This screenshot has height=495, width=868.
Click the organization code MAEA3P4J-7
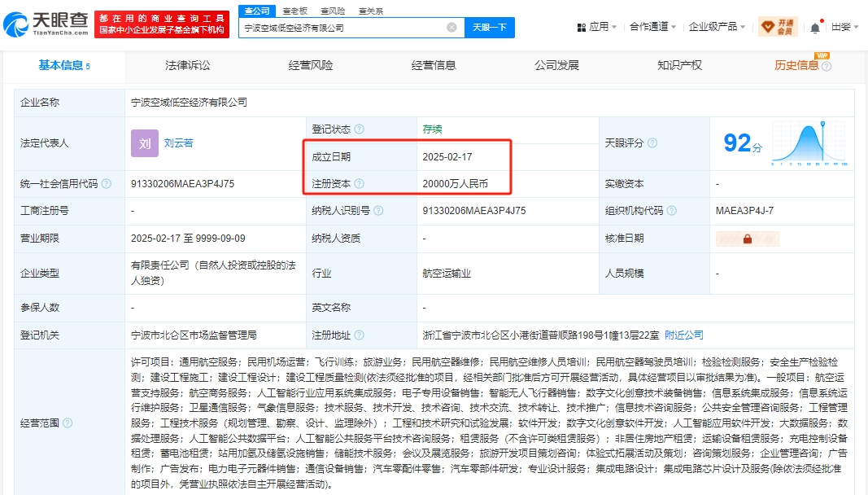tap(744, 211)
